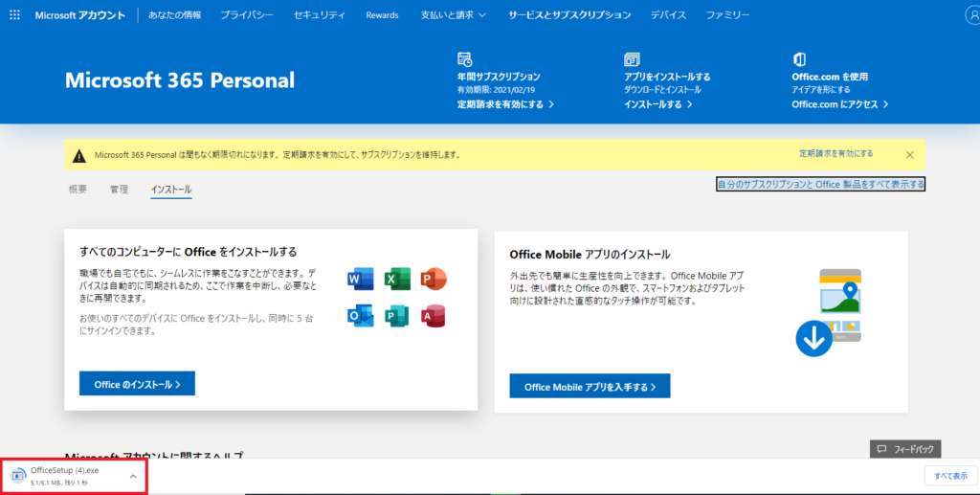
Task: Click Office Mobile アプリを入手する button
Action: [590, 386]
